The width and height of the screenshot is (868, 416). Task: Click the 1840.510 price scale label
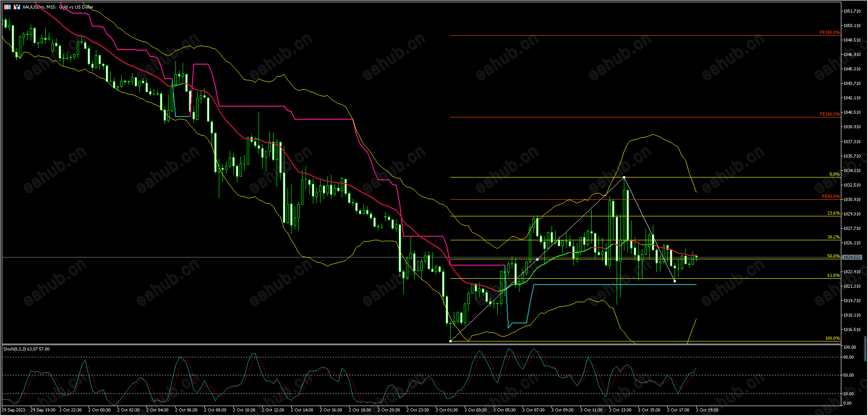coord(852,112)
